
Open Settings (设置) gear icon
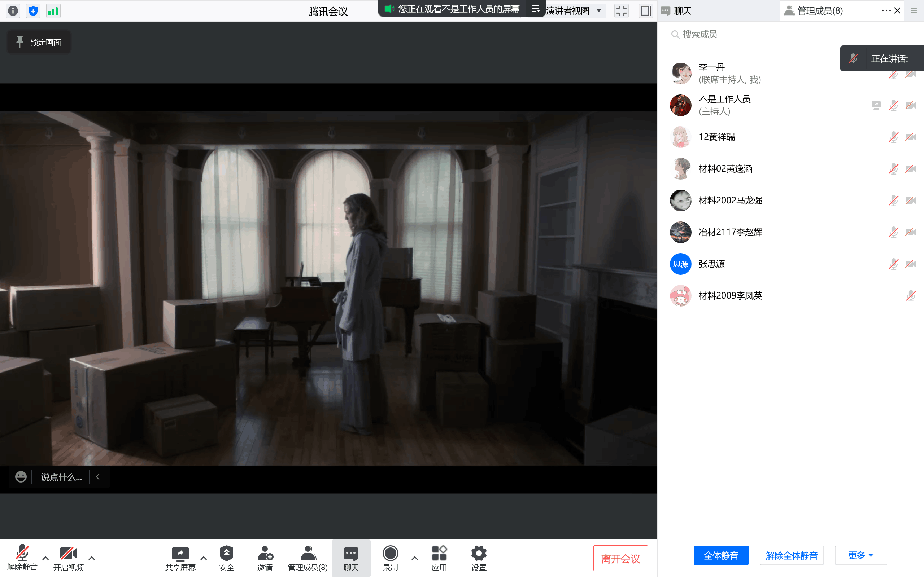coord(478,553)
